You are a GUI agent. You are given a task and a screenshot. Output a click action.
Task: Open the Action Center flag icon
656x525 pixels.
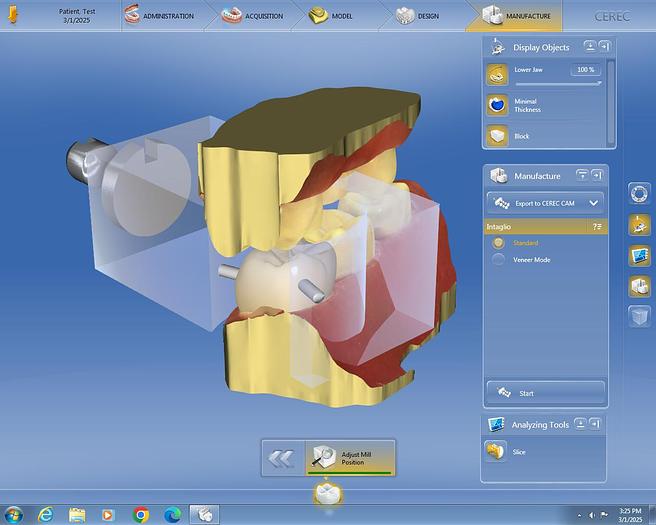coord(605,515)
